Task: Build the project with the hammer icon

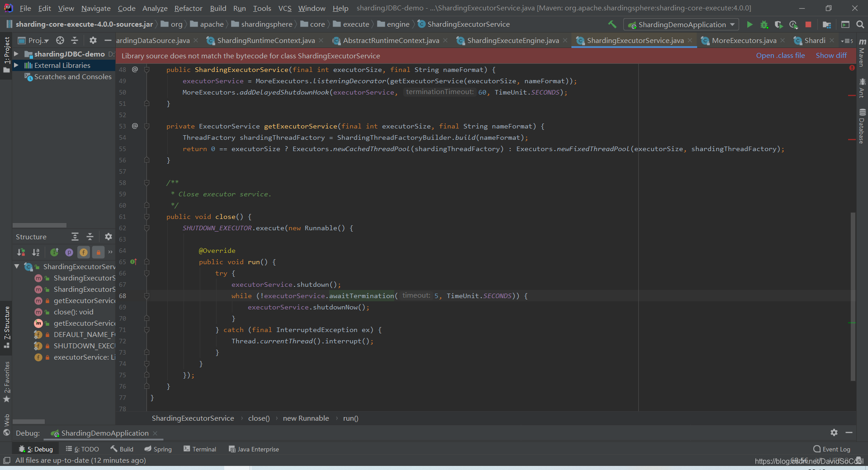Action: [x=612, y=24]
